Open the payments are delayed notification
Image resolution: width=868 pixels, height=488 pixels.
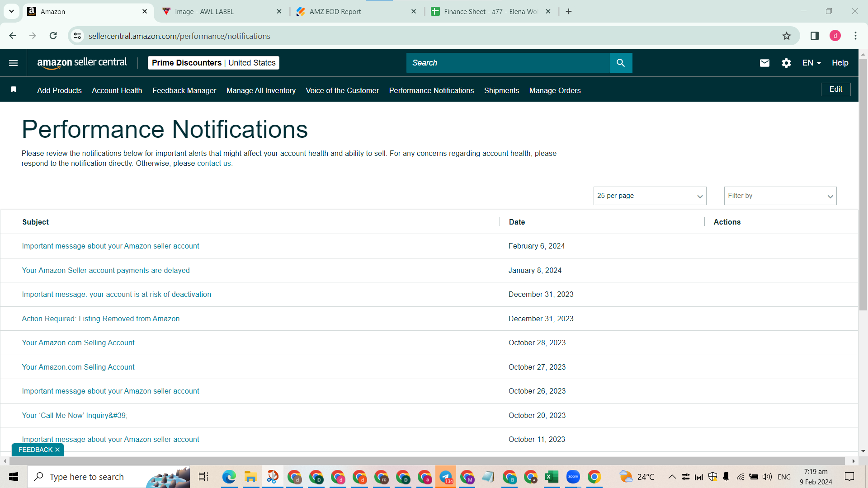point(106,271)
